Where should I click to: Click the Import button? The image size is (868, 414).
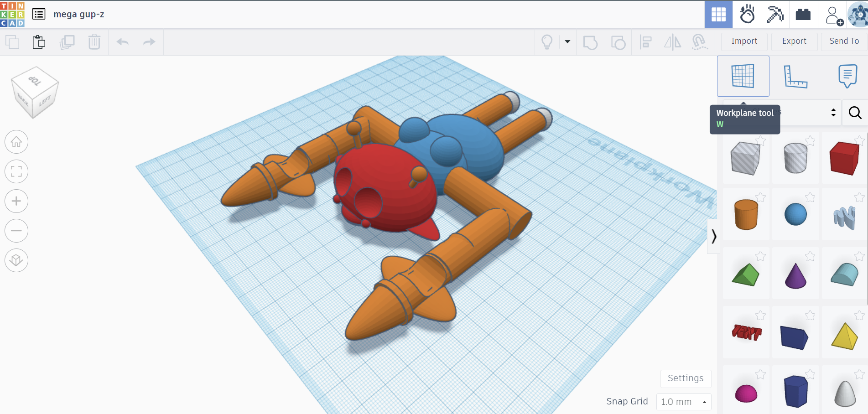tap(744, 41)
